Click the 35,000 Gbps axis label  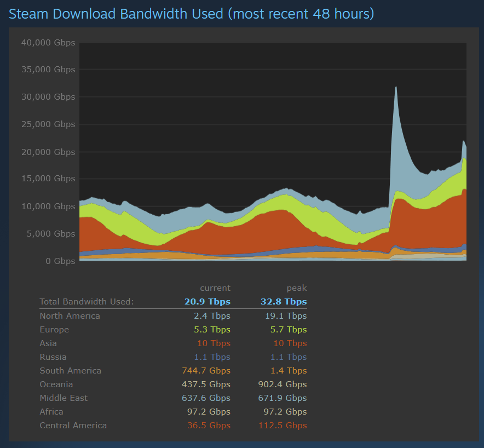coord(48,70)
